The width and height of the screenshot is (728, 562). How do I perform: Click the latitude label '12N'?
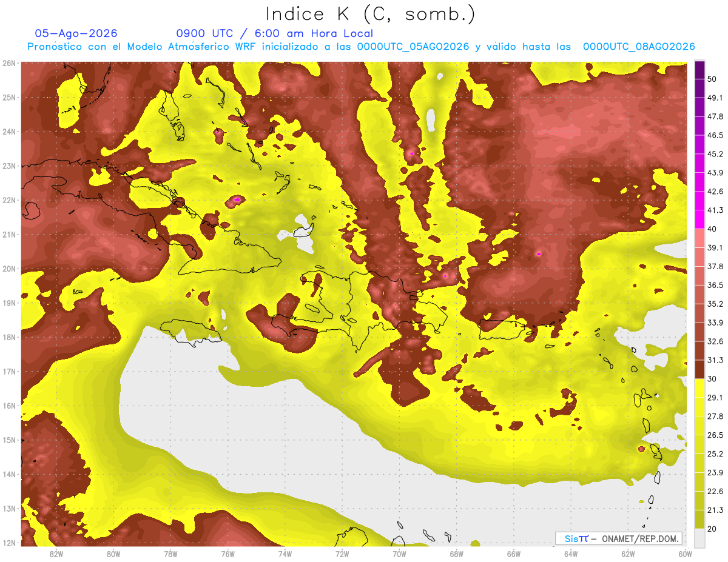coord(9,542)
